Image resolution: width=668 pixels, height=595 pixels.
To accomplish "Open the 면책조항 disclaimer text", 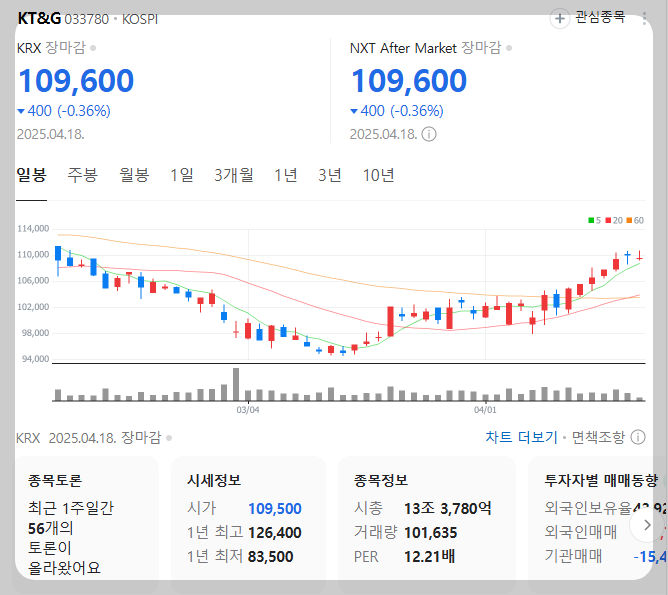I will (598, 437).
